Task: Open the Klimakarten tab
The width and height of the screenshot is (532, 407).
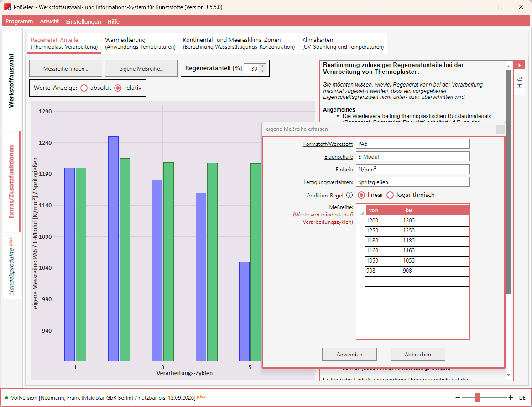Action: pyautogui.click(x=343, y=43)
